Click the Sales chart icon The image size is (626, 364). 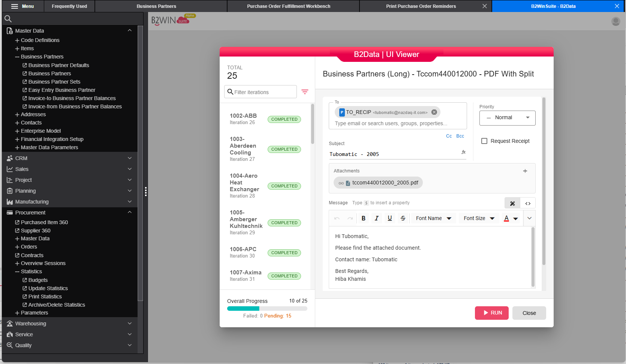pos(10,169)
